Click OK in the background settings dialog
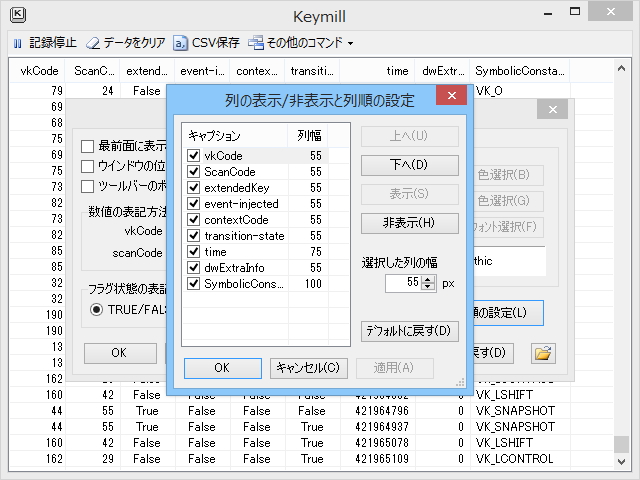640x480 pixels. pyautogui.click(x=120, y=353)
